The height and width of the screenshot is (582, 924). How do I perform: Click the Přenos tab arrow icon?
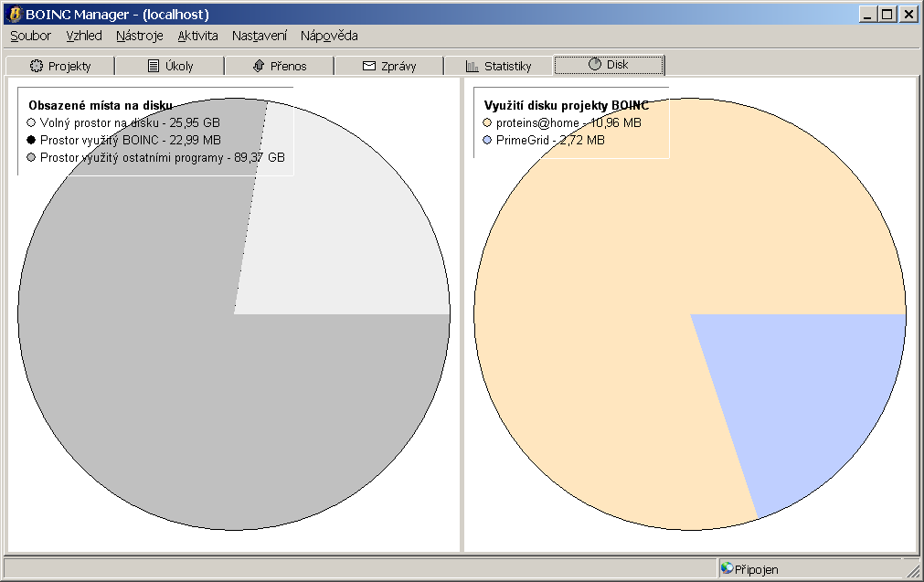(x=258, y=66)
